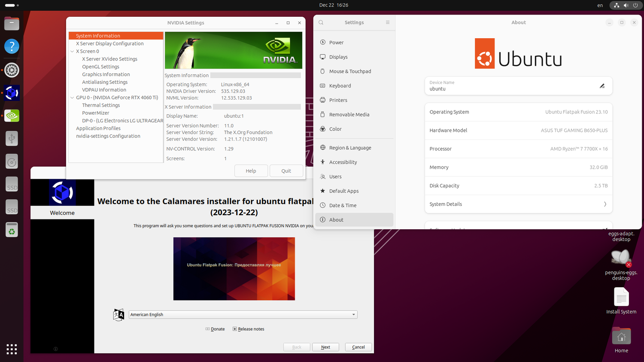Click the search icon in the Settings window

click(321, 22)
